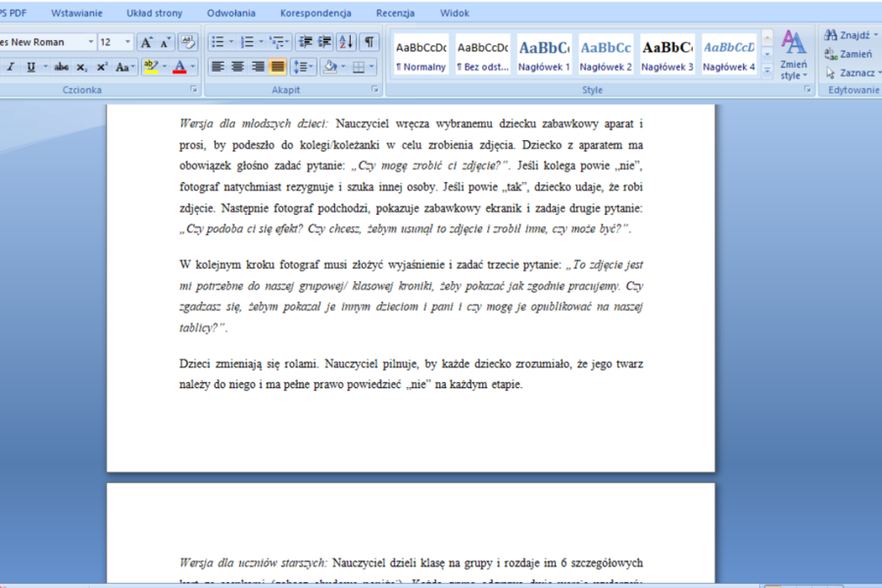This screenshot has width=882, height=588.
Task: Toggle underline formatting
Action: pyautogui.click(x=31, y=68)
